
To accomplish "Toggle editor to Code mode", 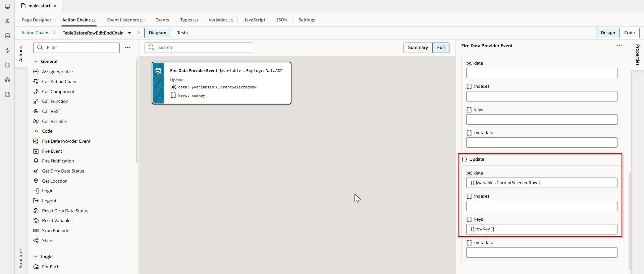I will (x=629, y=33).
